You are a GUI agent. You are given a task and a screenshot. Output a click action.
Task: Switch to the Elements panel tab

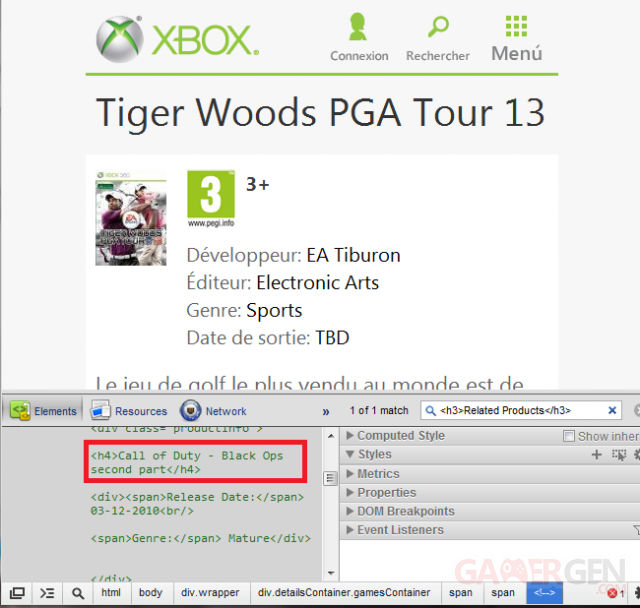coord(44,411)
